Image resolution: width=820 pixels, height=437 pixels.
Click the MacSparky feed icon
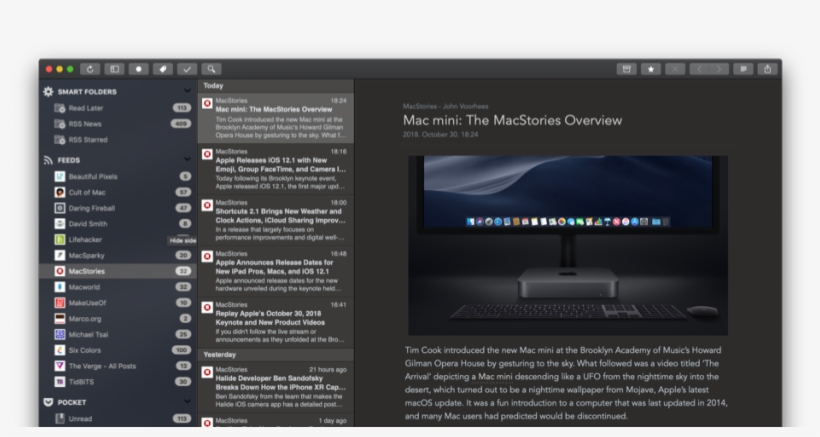(x=60, y=256)
